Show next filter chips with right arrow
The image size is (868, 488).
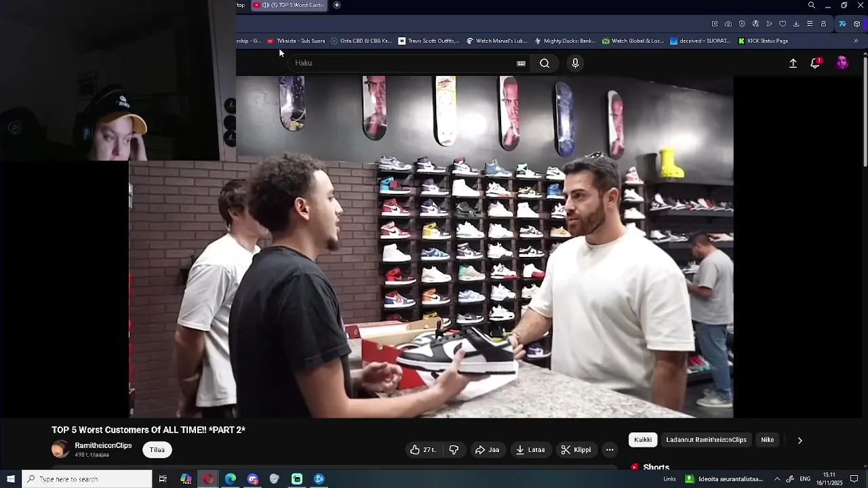800,440
